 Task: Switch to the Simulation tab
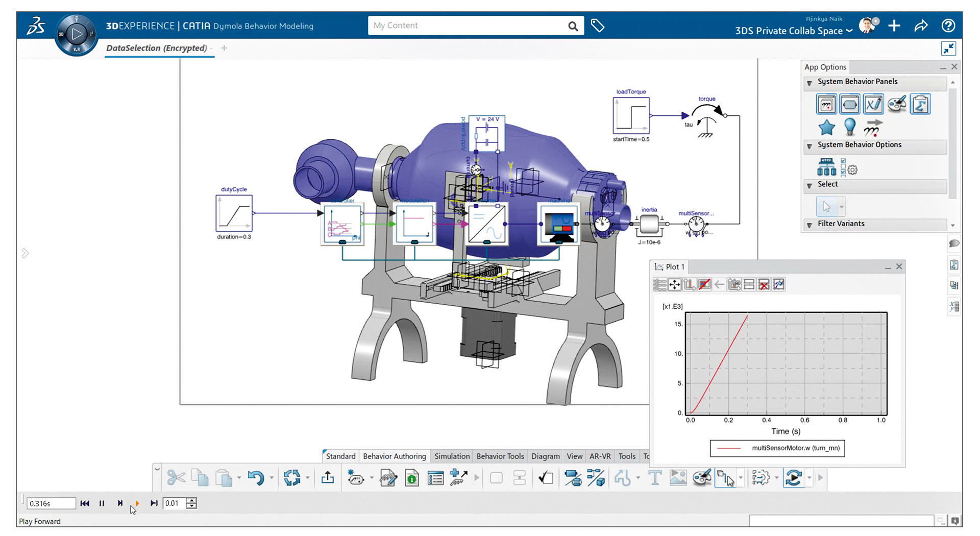(x=452, y=456)
